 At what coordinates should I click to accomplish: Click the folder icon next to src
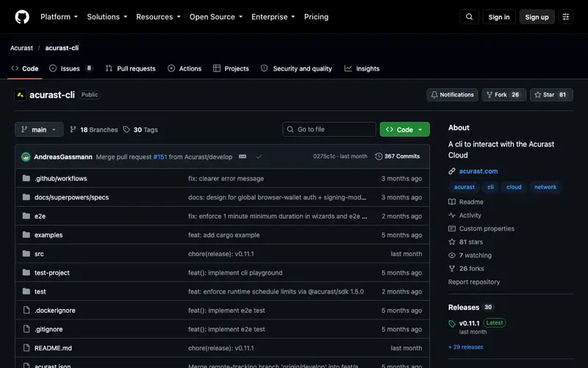click(x=26, y=253)
